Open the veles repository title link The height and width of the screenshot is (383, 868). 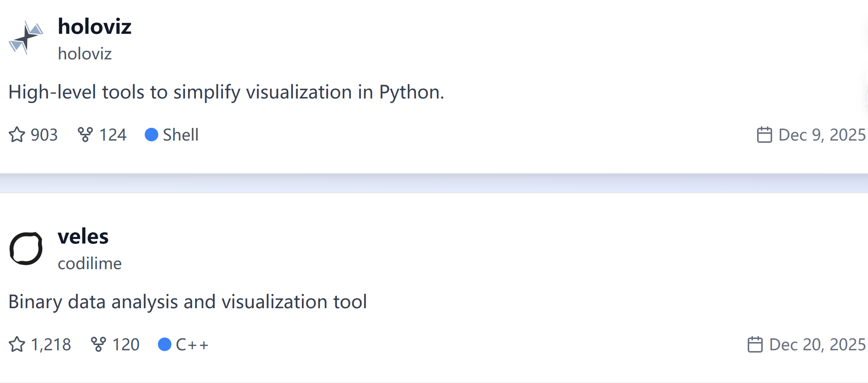(83, 236)
